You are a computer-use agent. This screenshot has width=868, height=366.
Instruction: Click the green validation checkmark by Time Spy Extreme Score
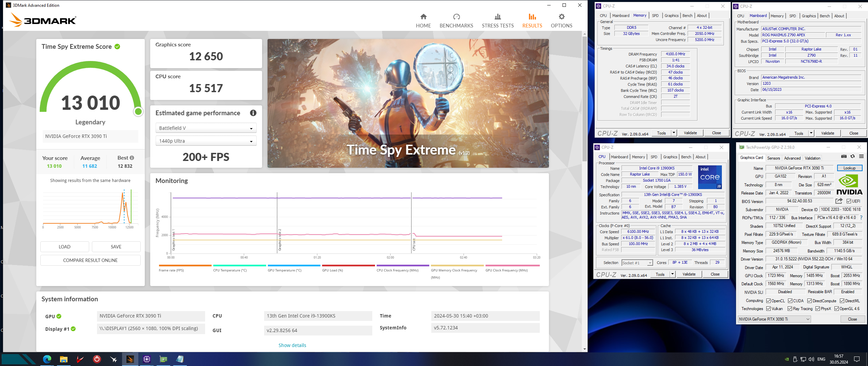pyautogui.click(x=117, y=47)
